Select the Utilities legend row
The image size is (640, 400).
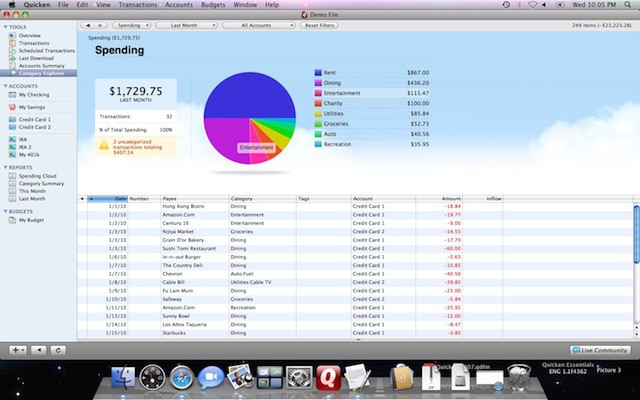[x=371, y=113]
